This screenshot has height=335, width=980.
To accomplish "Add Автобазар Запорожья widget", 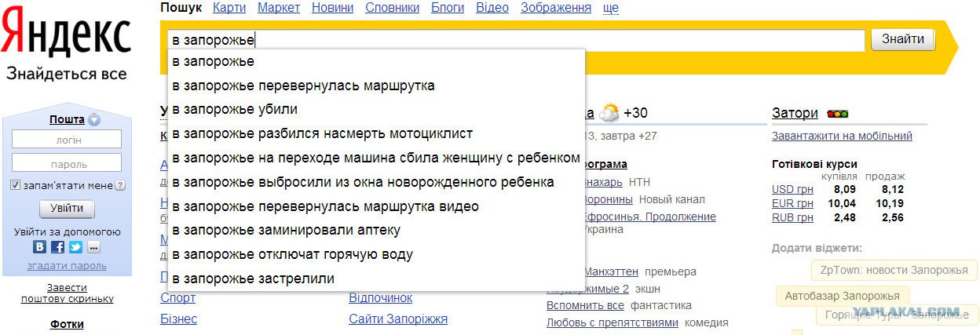I will (x=843, y=297).
